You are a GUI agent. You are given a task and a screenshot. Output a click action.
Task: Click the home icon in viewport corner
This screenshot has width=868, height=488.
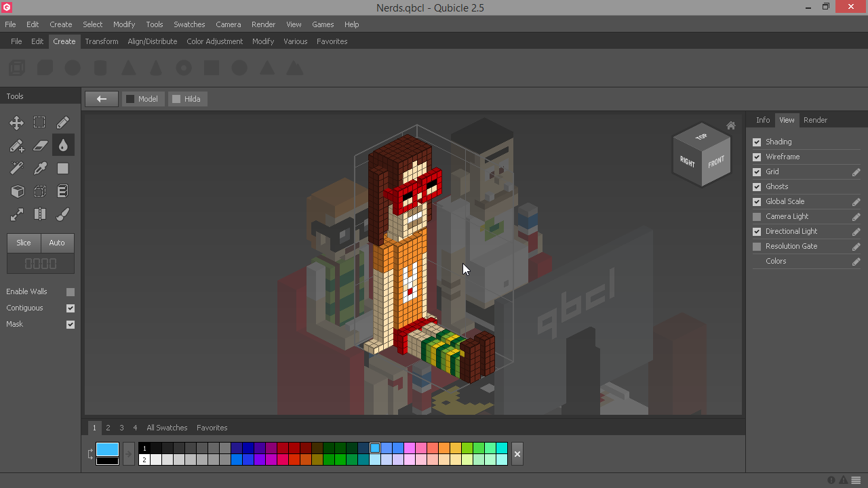[x=730, y=125]
